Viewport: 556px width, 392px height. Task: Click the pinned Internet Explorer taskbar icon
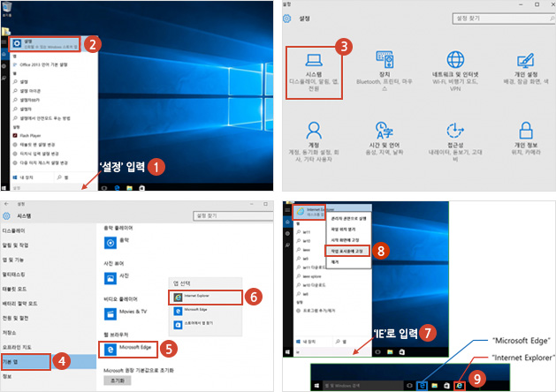[x=460, y=385]
